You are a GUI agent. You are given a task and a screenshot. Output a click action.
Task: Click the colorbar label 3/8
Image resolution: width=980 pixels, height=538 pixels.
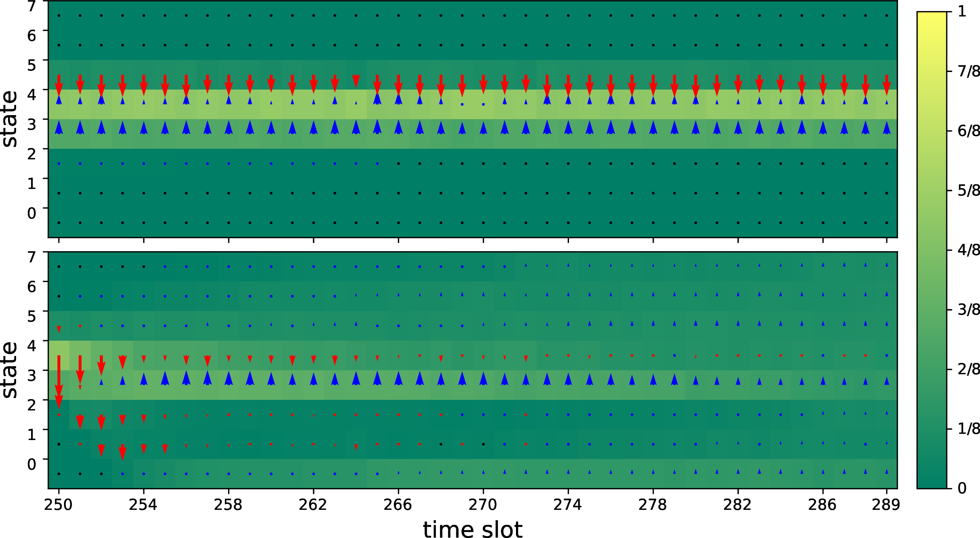coord(969,310)
